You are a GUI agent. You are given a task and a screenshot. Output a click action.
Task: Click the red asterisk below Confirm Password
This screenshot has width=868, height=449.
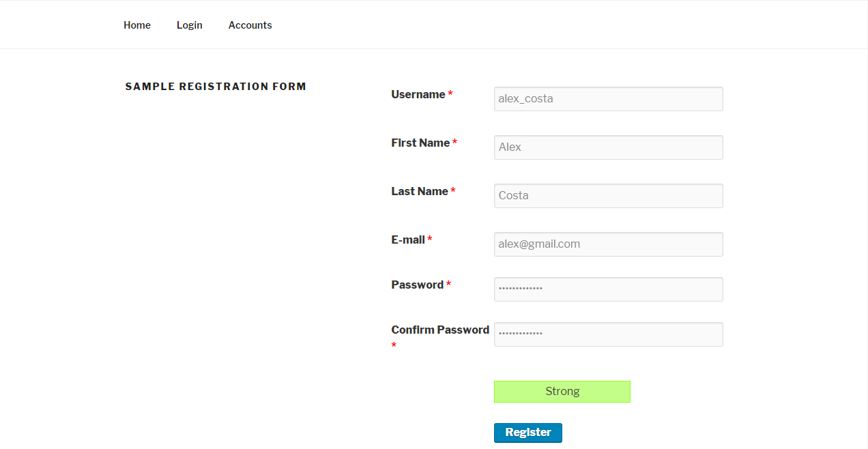[394, 346]
